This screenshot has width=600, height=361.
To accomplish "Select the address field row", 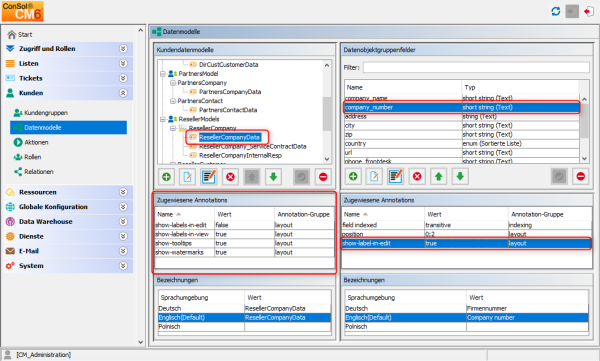I will 461,116.
